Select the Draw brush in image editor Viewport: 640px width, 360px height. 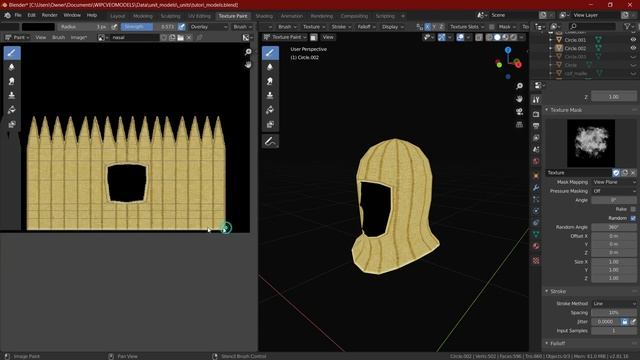[x=12, y=53]
